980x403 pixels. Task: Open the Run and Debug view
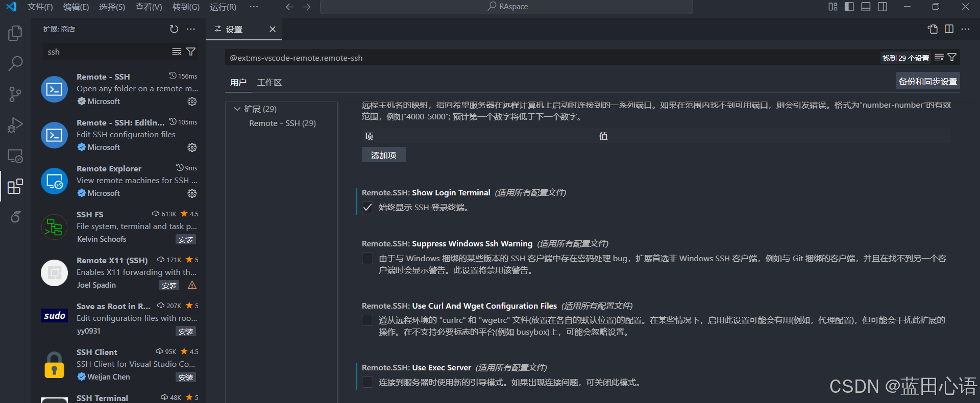point(15,125)
